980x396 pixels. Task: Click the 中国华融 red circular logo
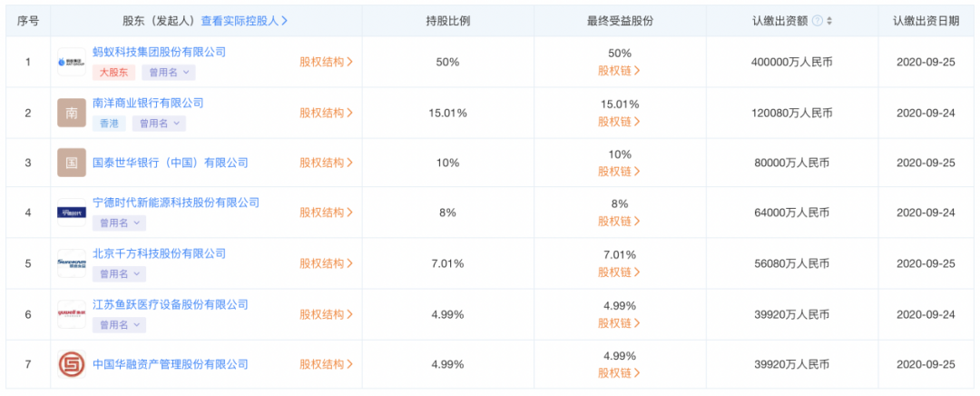72,364
